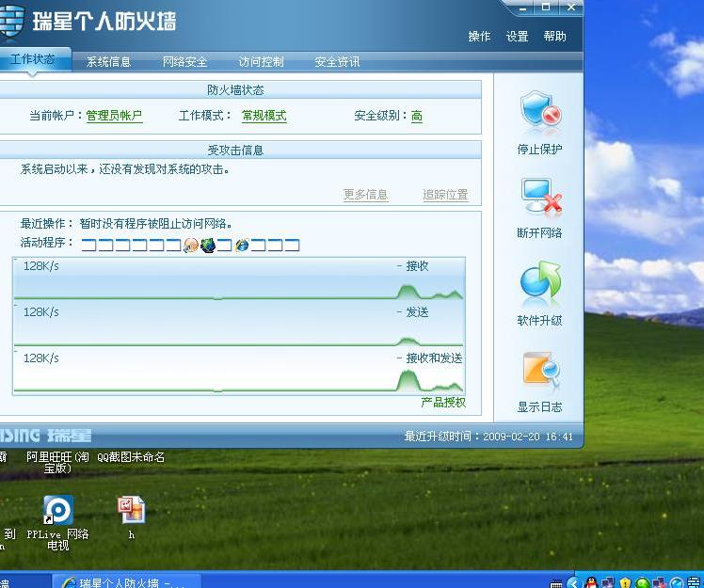Image resolution: width=704 pixels, height=588 pixels.
Task: Open the 操作 menu
Action: click(x=479, y=36)
